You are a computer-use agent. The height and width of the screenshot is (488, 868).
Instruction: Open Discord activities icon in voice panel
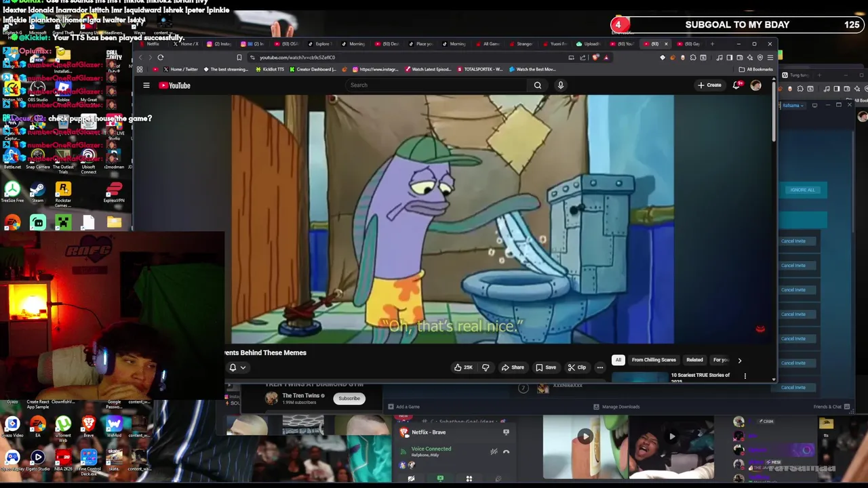469,479
